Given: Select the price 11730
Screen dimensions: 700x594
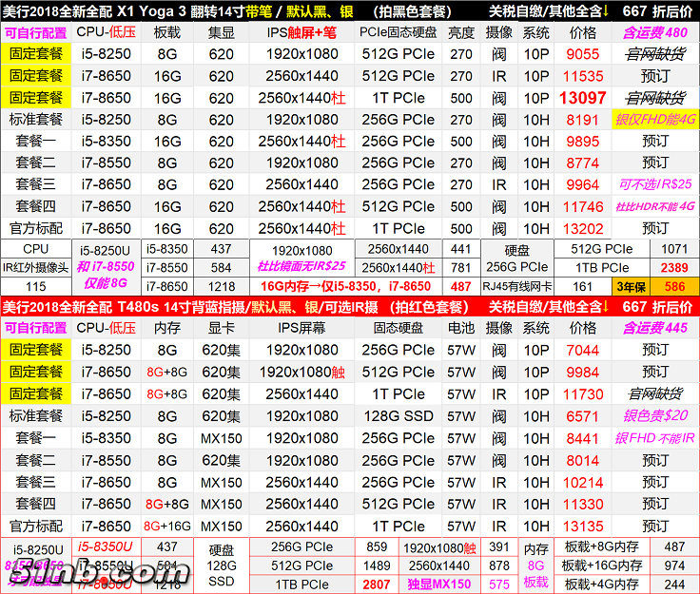Looking at the screenshot, I should [583, 394].
